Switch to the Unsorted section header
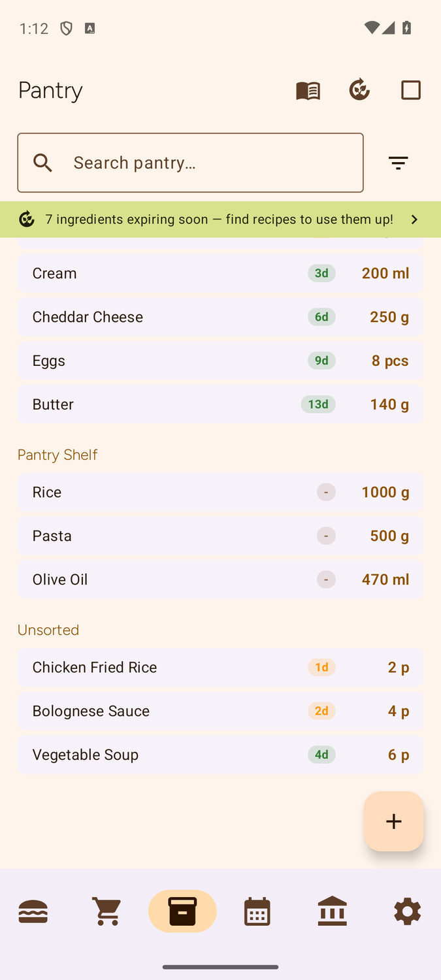 [48, 629]
